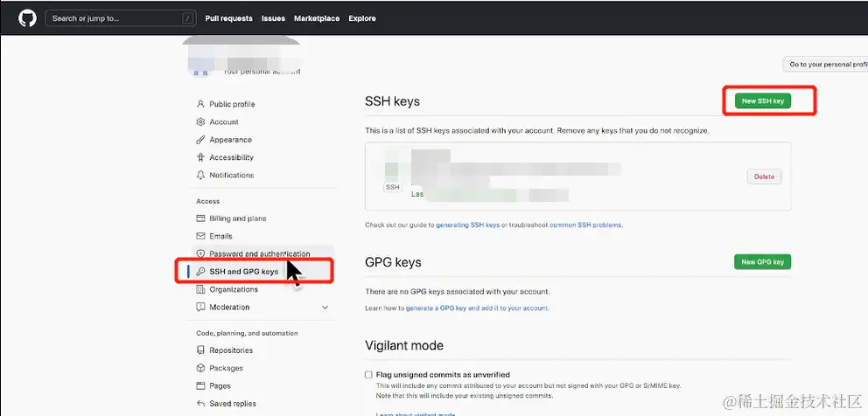Open the Account settings page
Viewport: 868px width, 416px height.
point(224,121)
